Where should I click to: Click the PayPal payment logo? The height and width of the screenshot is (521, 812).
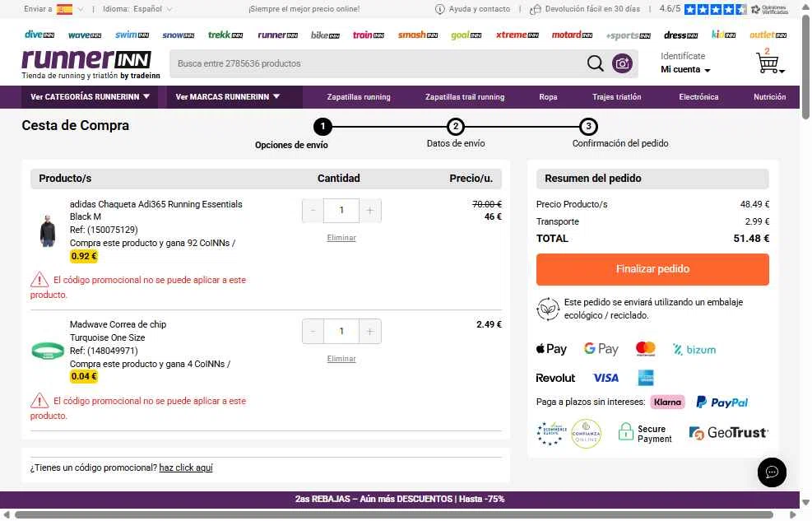(722, 402)
